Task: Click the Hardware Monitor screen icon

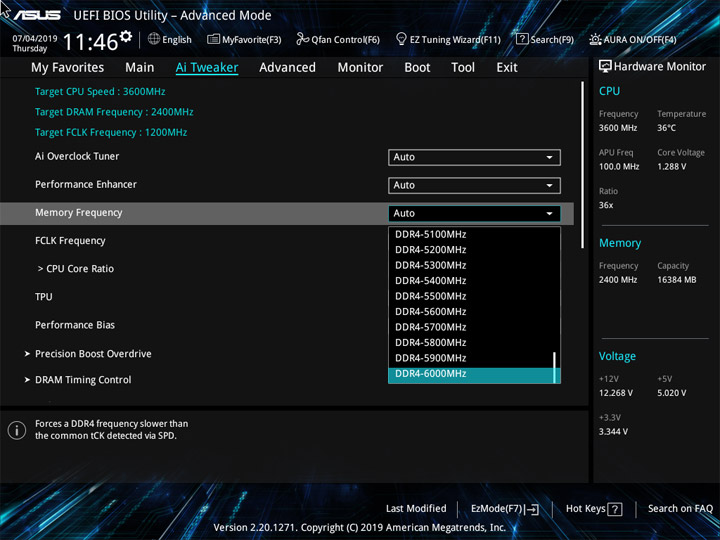Action: pos(605,67)
